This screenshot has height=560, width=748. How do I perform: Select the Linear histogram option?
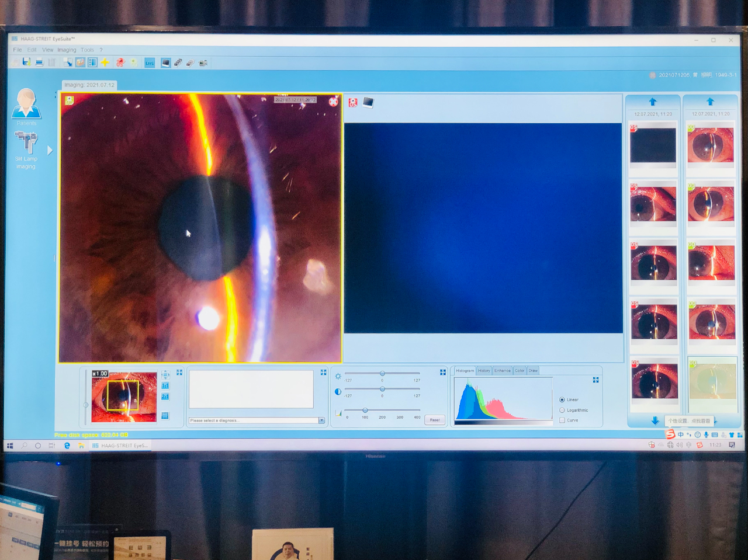[x=562, y=400]
